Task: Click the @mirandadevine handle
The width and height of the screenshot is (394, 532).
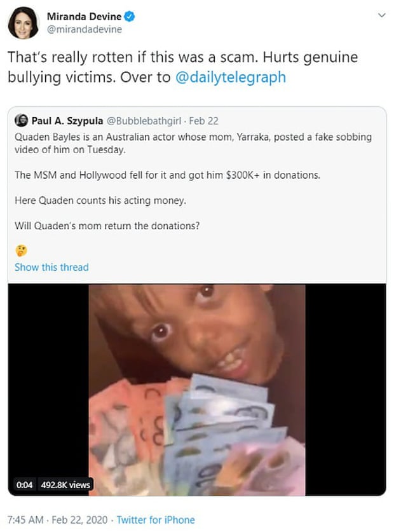Action: (x=85, y=29)
